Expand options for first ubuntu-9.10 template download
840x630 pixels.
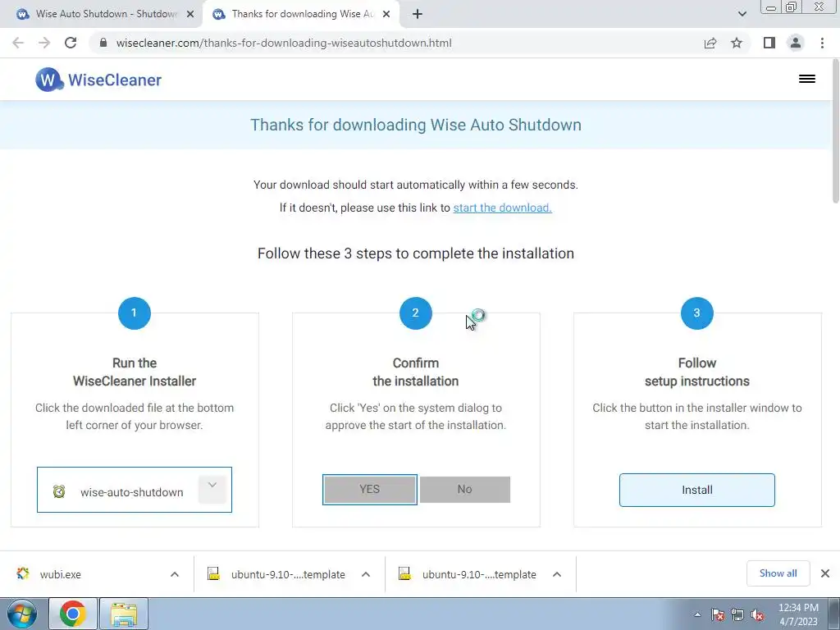(366, 574)
